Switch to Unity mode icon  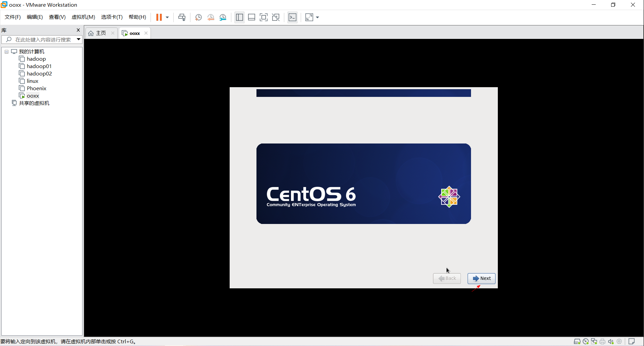(276, 17)
